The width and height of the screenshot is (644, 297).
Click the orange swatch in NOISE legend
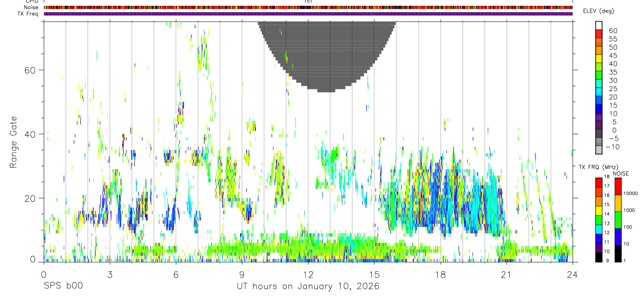(618, 203)
